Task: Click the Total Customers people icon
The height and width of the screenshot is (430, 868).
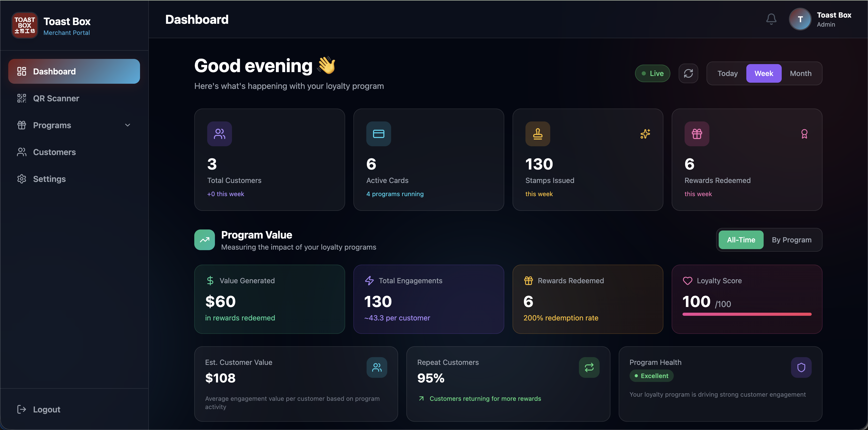Action: [219, 134]
